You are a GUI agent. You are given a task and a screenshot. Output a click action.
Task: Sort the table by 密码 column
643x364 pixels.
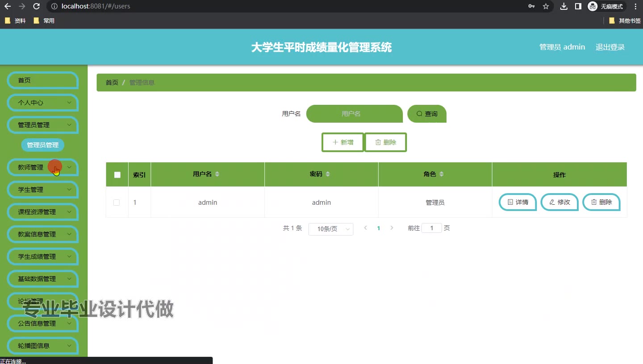tap(328, 174)
